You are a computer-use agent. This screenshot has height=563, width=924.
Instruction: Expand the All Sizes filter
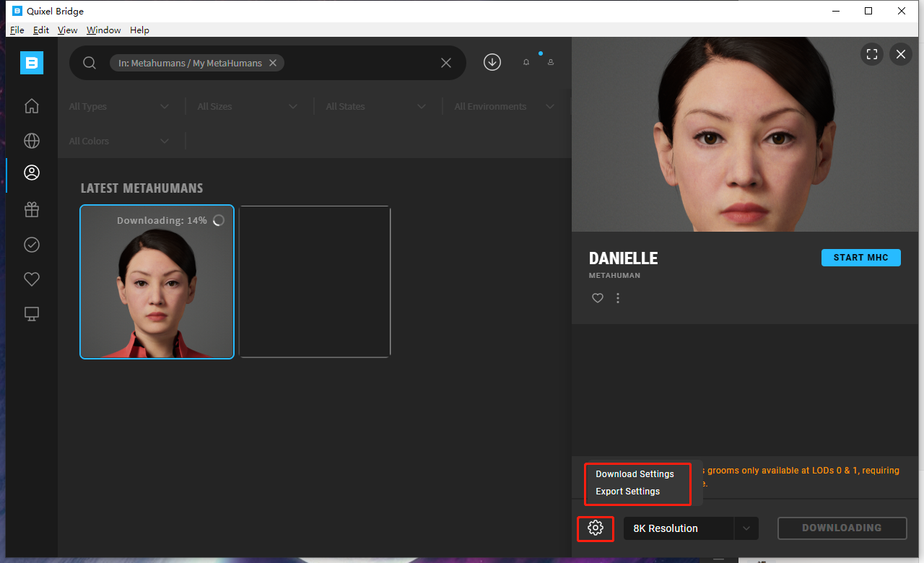[248, 107]
